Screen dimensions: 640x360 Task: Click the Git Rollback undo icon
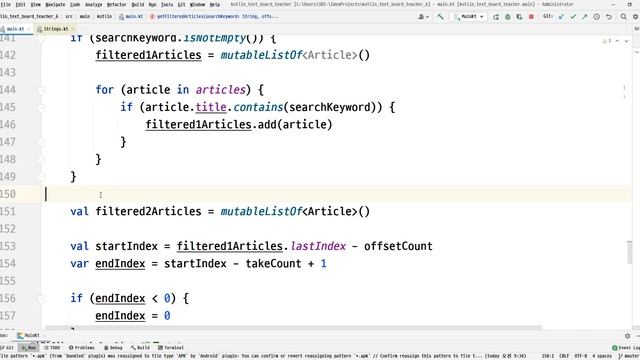tap(609, 17)
